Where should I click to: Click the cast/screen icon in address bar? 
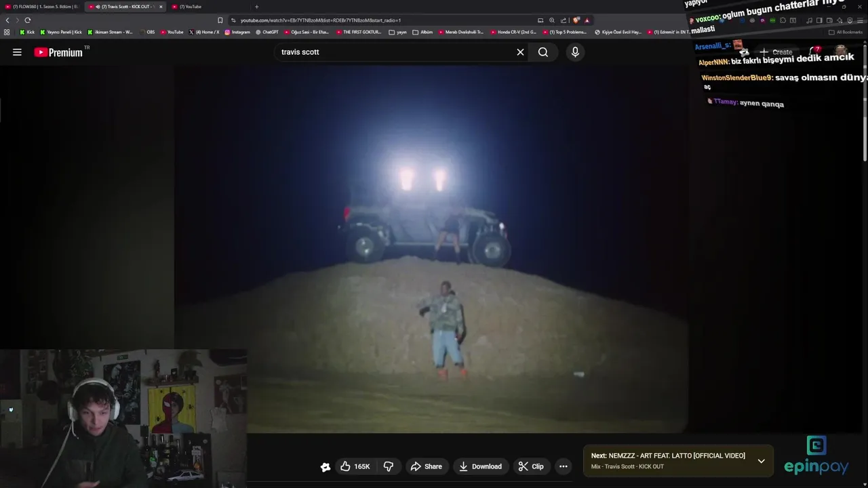[x=540, y=20]
